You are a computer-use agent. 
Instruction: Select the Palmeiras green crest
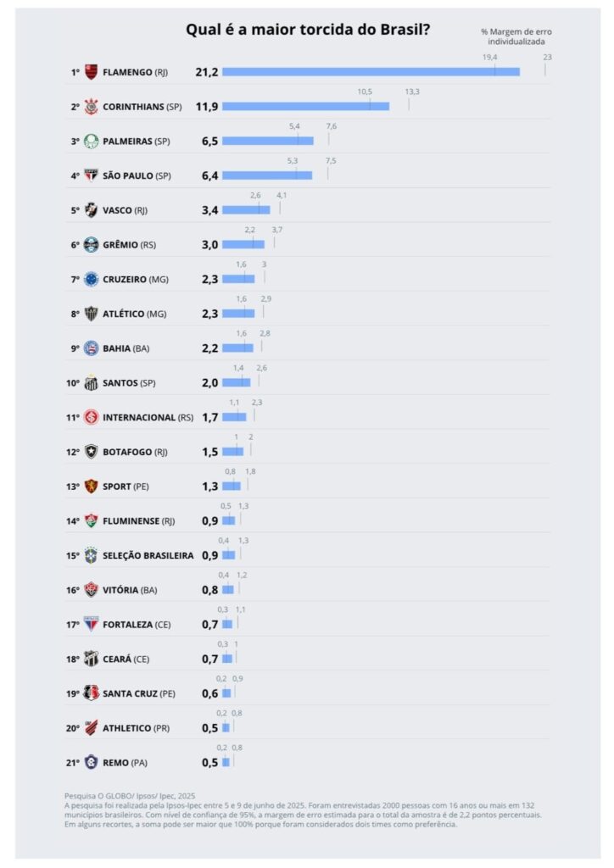coord(92,142)
